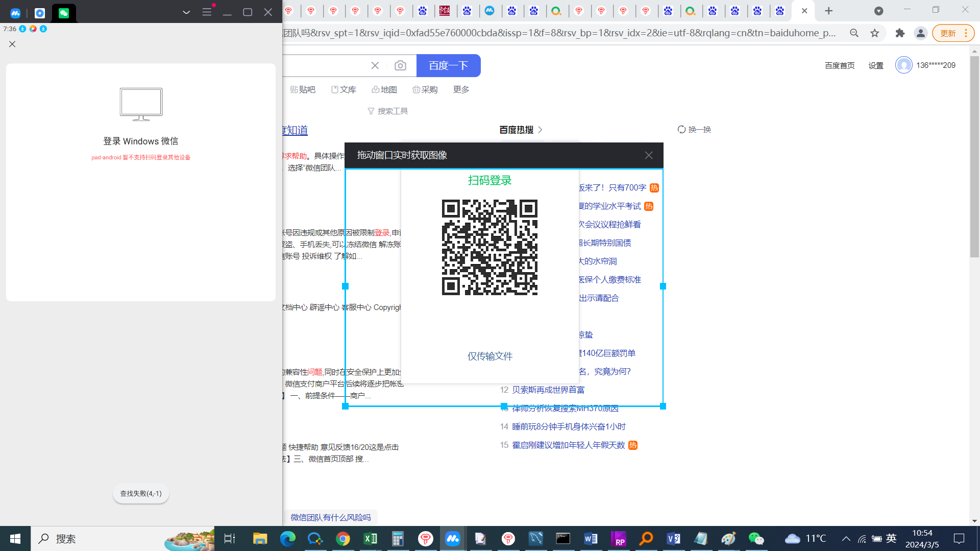Click the camera image search icon
This screenshot has width=980, height=551.
click(x=400, y=65)
